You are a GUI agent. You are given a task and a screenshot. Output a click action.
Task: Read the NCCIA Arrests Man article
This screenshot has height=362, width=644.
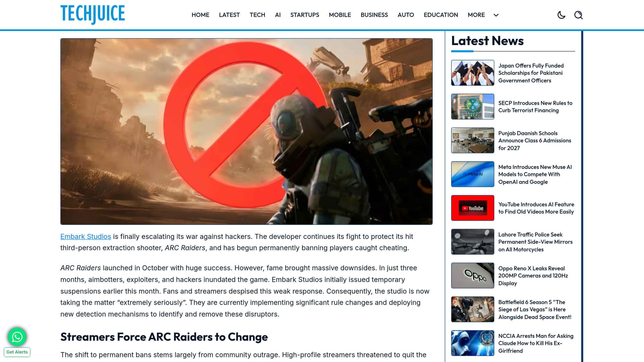pyautogui.click(x=536, y=343)
